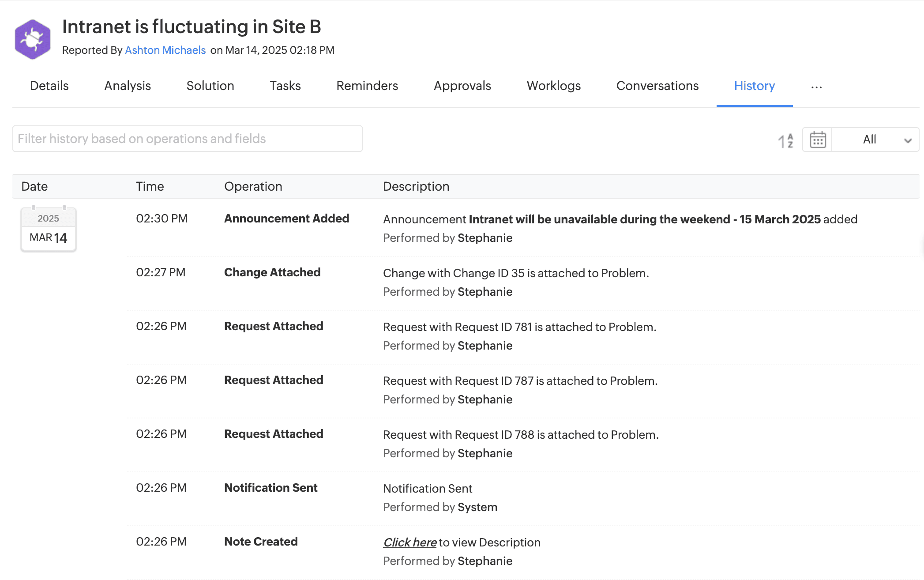Switch to the Details tab

pyautogui.click(x=49, y=86)
